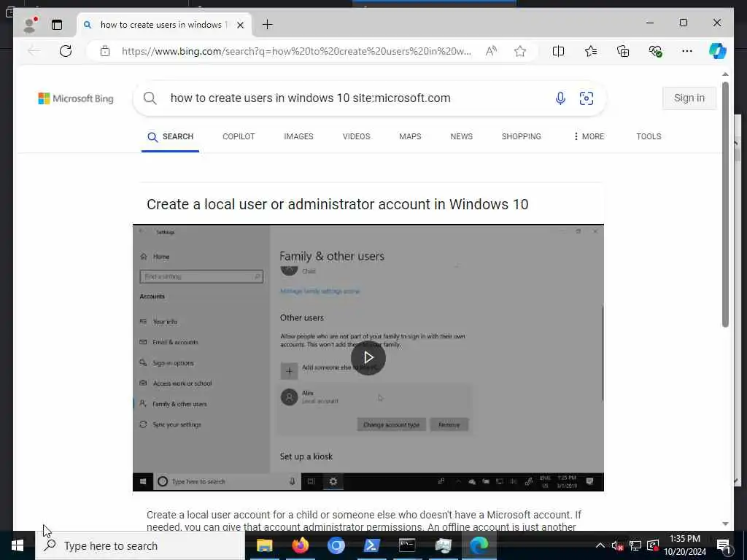This screenshot has width=747, height=560.
Task: Open the network tray icon
Action: click(x=635, y=545)
